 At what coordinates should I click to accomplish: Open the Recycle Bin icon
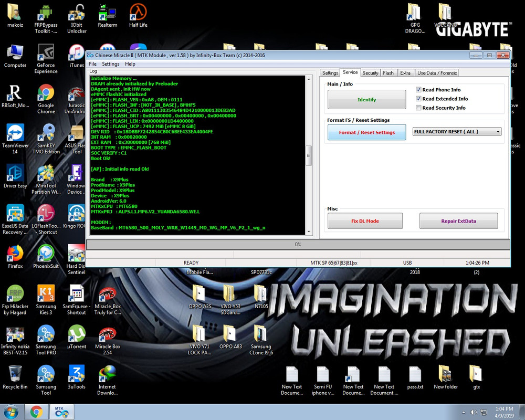15,378
